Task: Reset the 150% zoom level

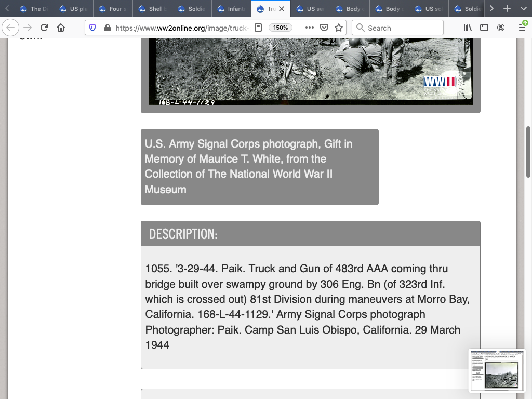Action: click(281, 28)
